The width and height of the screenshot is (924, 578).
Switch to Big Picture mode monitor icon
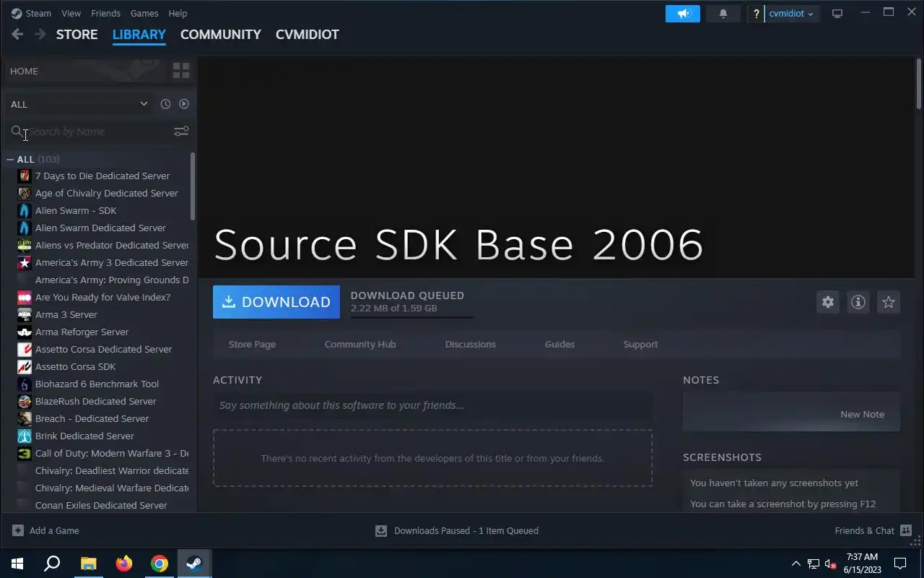(837, 14)
